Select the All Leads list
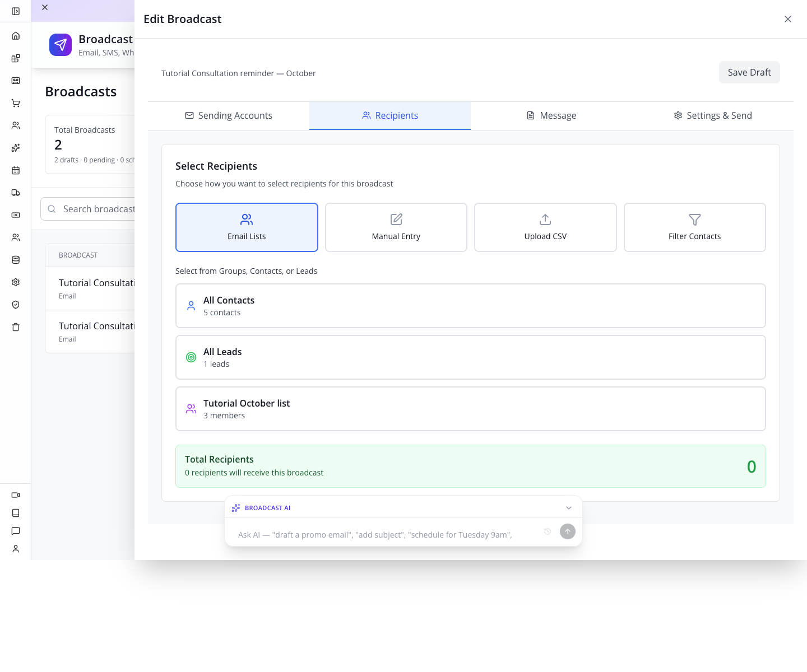Screen dimensions: 807x672 click(x=471, y=357)
